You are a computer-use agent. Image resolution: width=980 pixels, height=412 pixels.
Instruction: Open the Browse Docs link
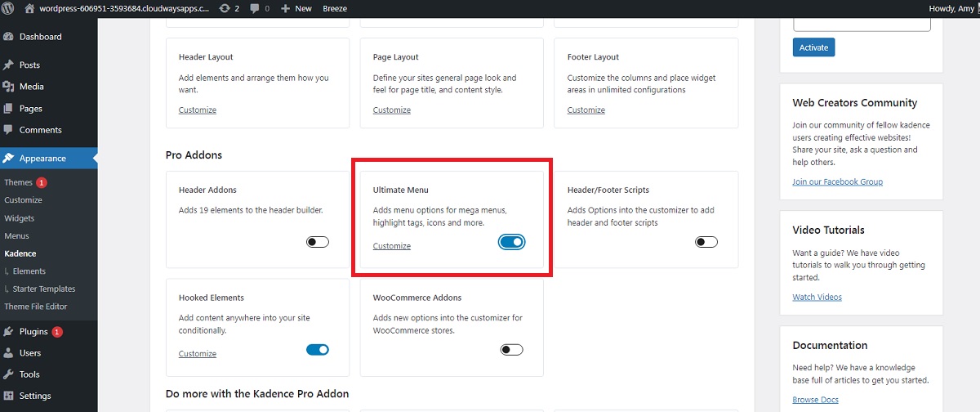point(815,400)
